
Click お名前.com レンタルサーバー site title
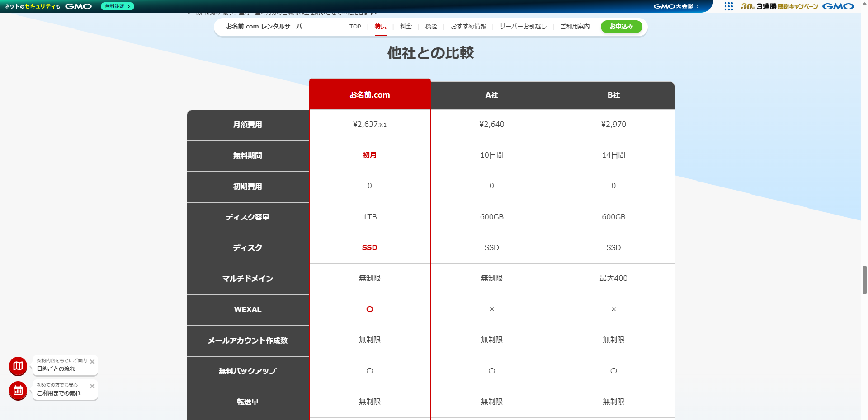pyautogui.click(x=267, y=27)
